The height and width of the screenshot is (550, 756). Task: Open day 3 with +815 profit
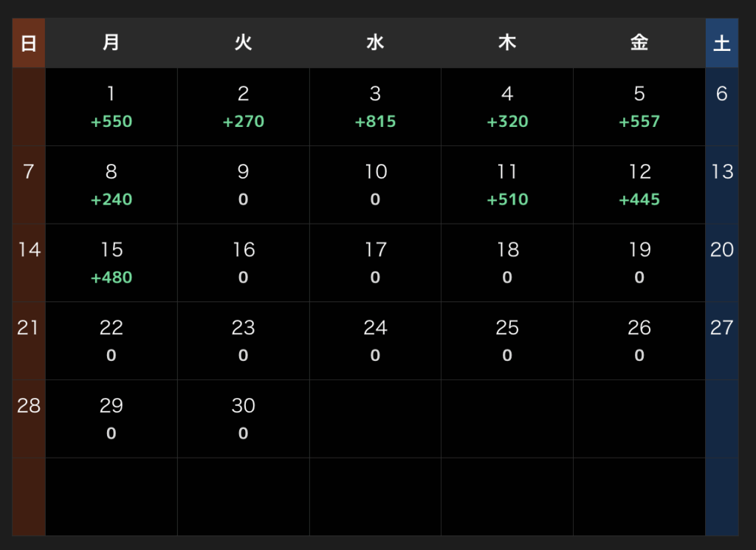[x=375, y=107]
